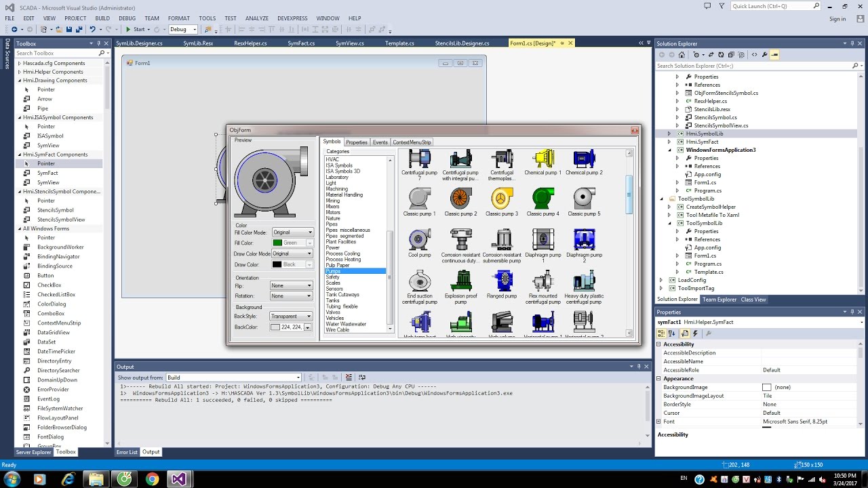Select the Tanks category
The height and width of the screenshot is (488, 868).
coord(332,300)
